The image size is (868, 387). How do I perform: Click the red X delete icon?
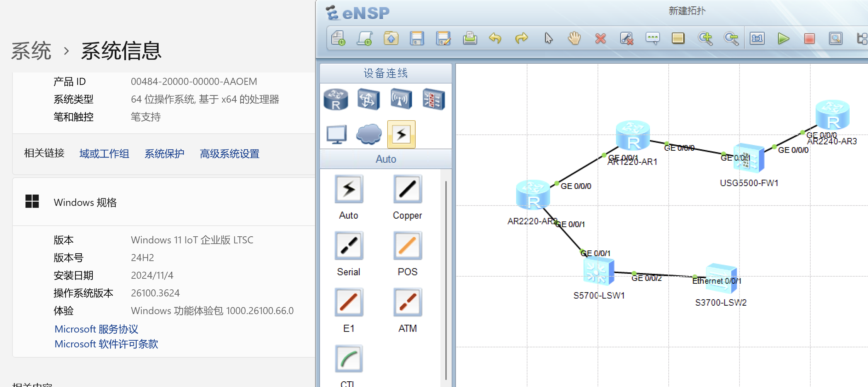(600, 38)
